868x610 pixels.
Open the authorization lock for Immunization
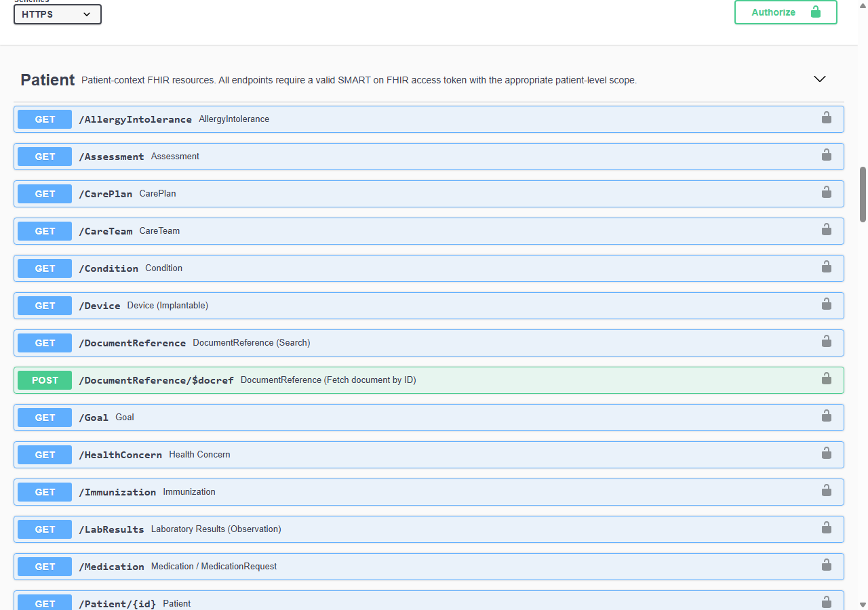tap(827, 490)
